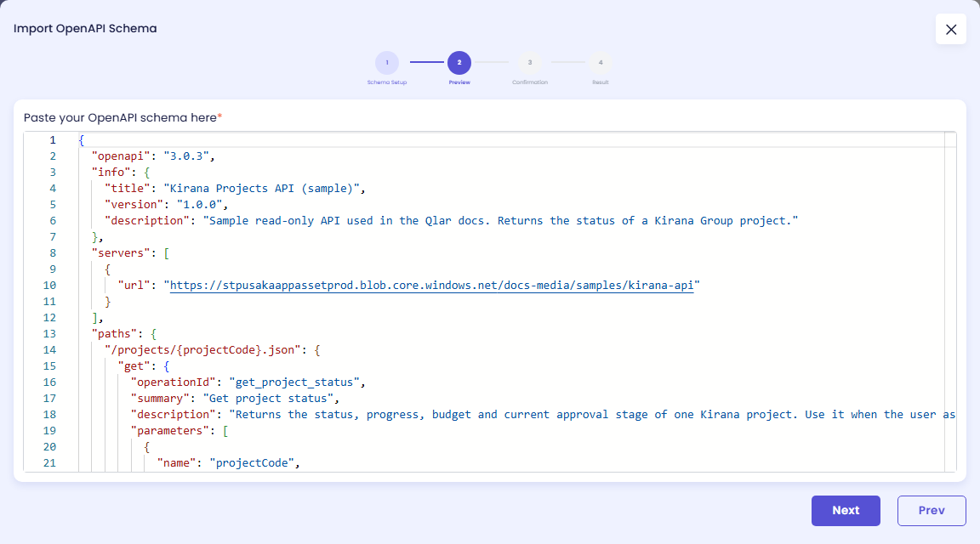Image resolution: width=980 pixels, height=544 pixels.
Task: Click the "info" key on line 3
Action: coord(111,173)
